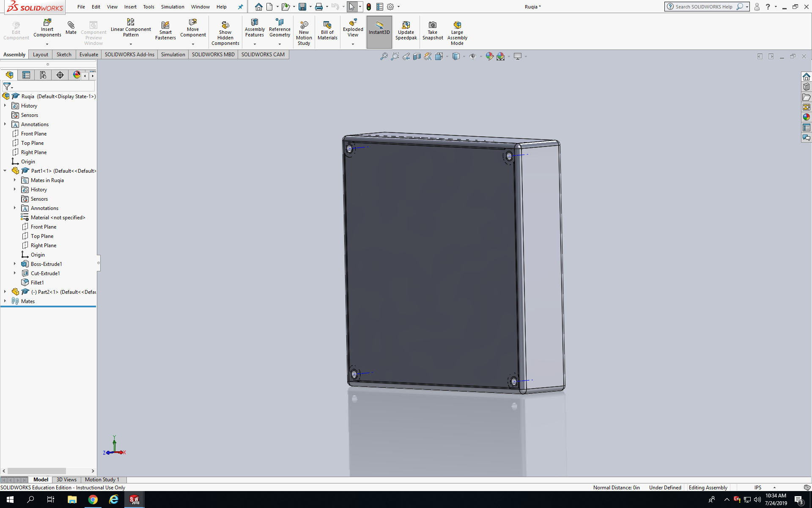The image size is (812, 508).
Task: Expand the Boss-Extrude1 feature
Action: tap(15, 264)
